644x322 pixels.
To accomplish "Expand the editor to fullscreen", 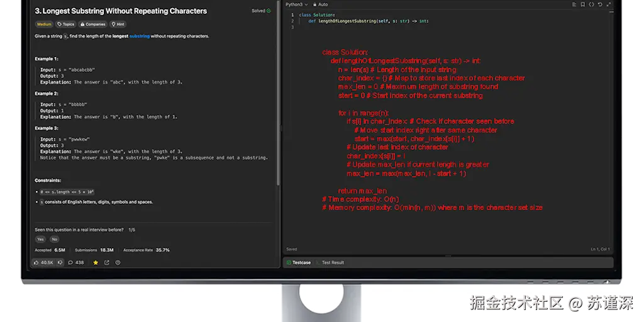I will 608,4.
